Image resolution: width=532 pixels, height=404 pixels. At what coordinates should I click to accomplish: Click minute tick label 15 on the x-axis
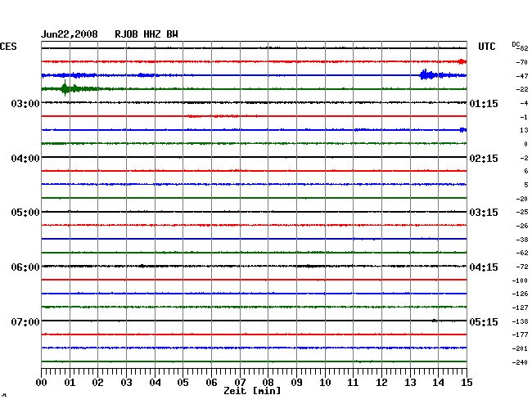point(467,383)
